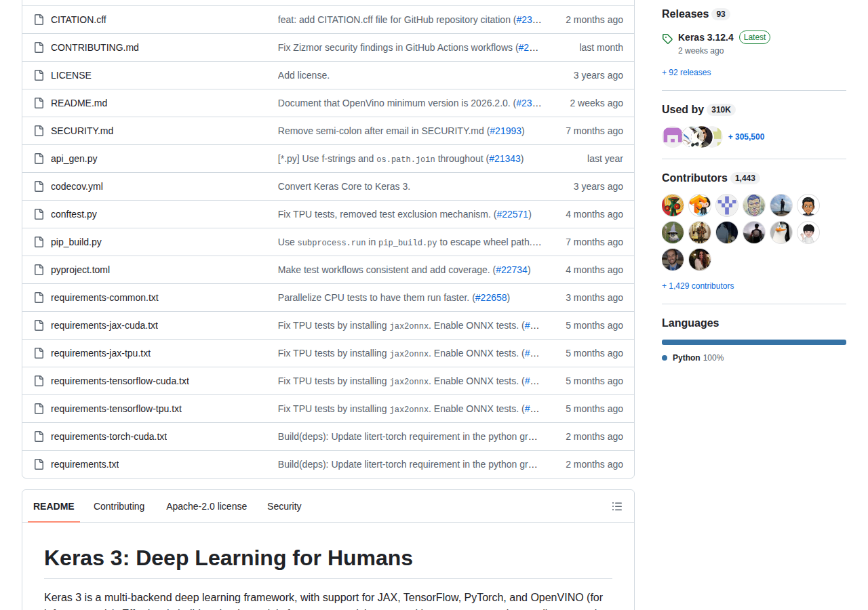Click the file icon next to LICENSE

tap(39, 75)
